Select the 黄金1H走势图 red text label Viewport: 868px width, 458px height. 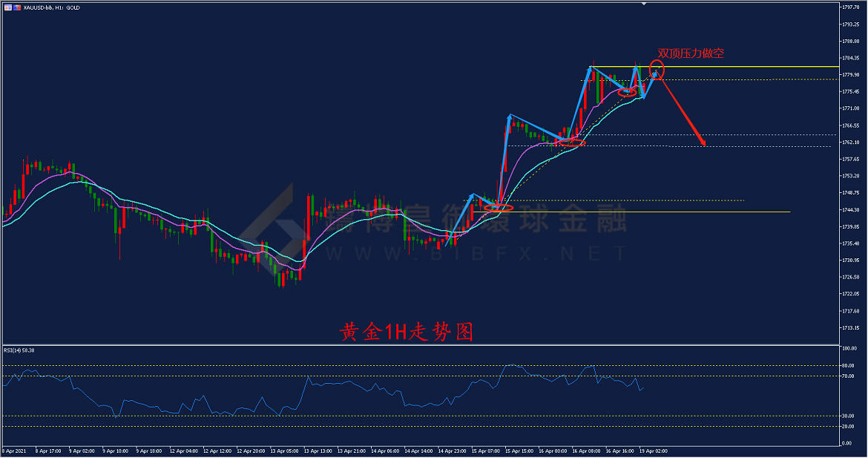(x=406, y=332)
